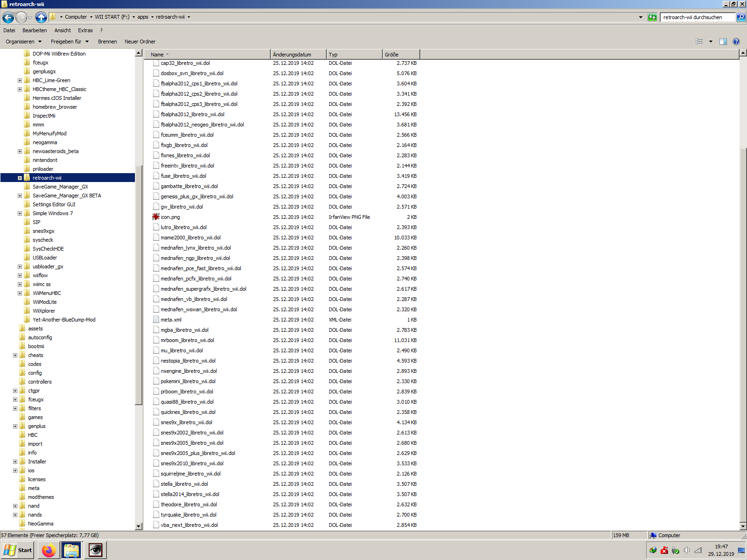Create a folder with Neuer Ordner
This screenshot has height=560, width=747.
point(140,42)
